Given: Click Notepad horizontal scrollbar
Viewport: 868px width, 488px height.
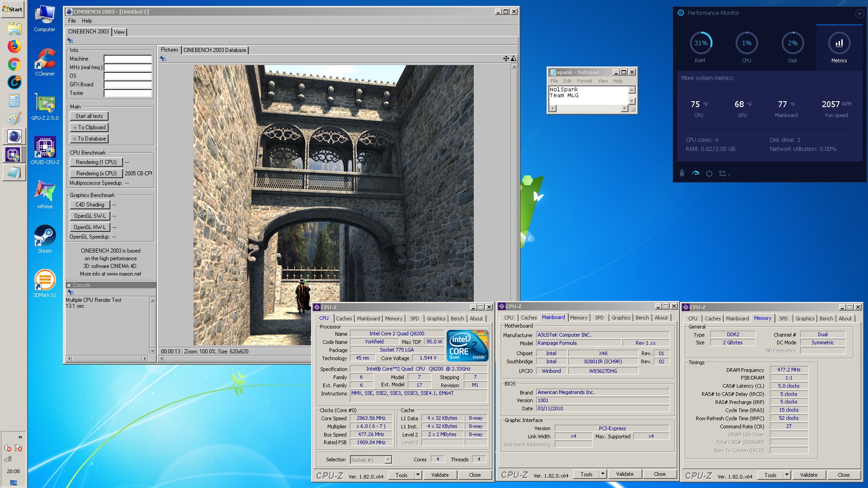Looking at the screenshot, I should pos(589,108).
